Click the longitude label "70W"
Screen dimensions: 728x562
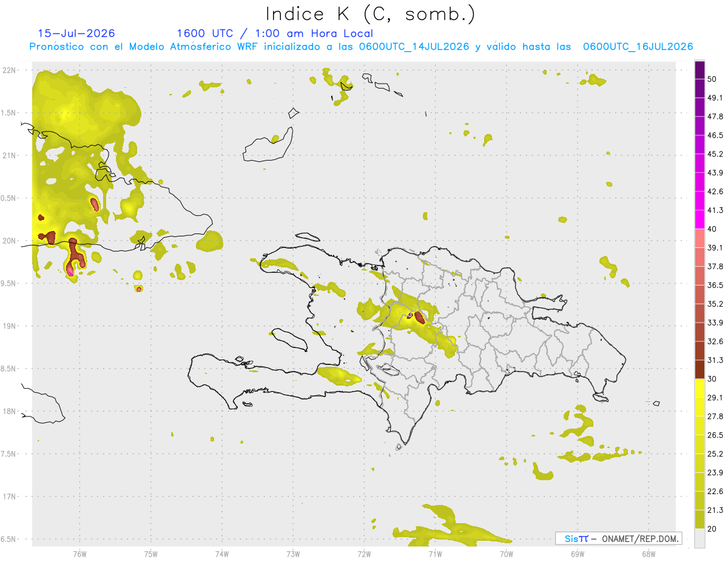[507, 554]
